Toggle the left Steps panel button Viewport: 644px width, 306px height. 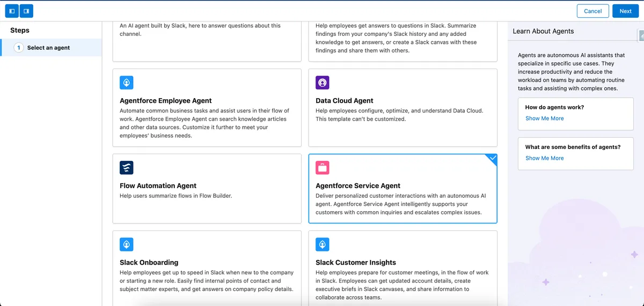click(12, 11)
